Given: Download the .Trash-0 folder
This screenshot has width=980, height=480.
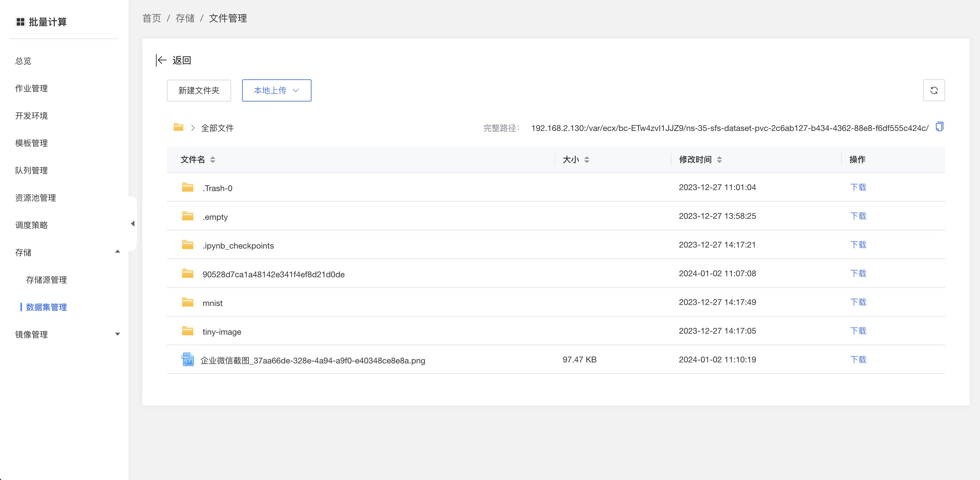Looking at the screenshot, I should tap(858, 187).
